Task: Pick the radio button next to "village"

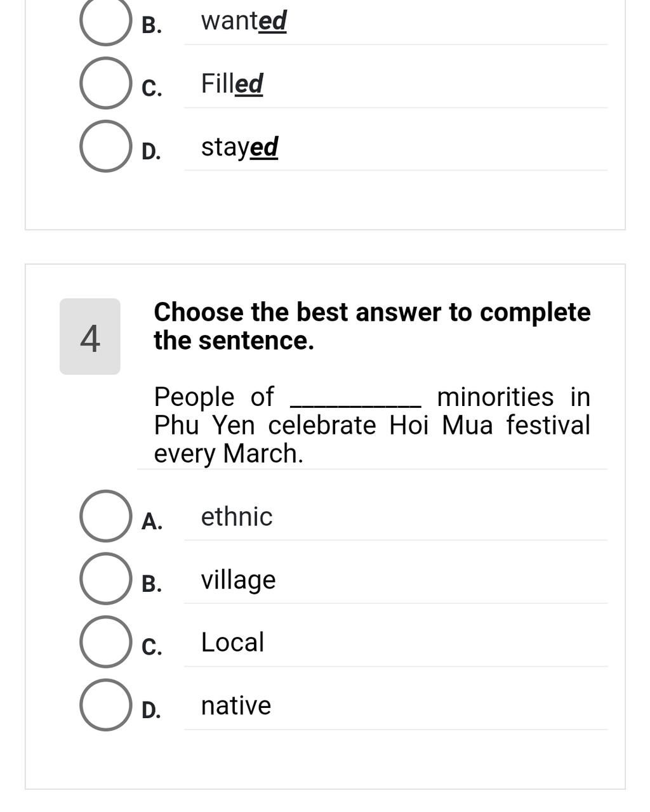Action: (x=105, y=579)
